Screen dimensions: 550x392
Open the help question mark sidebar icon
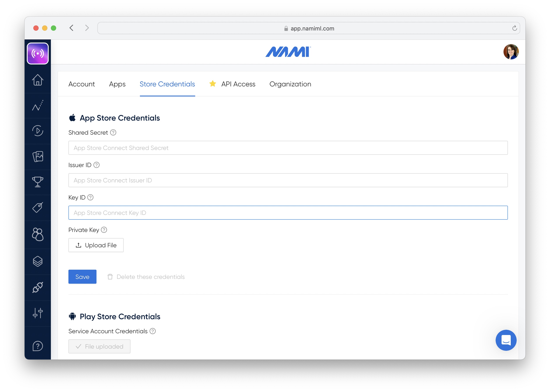38,346
